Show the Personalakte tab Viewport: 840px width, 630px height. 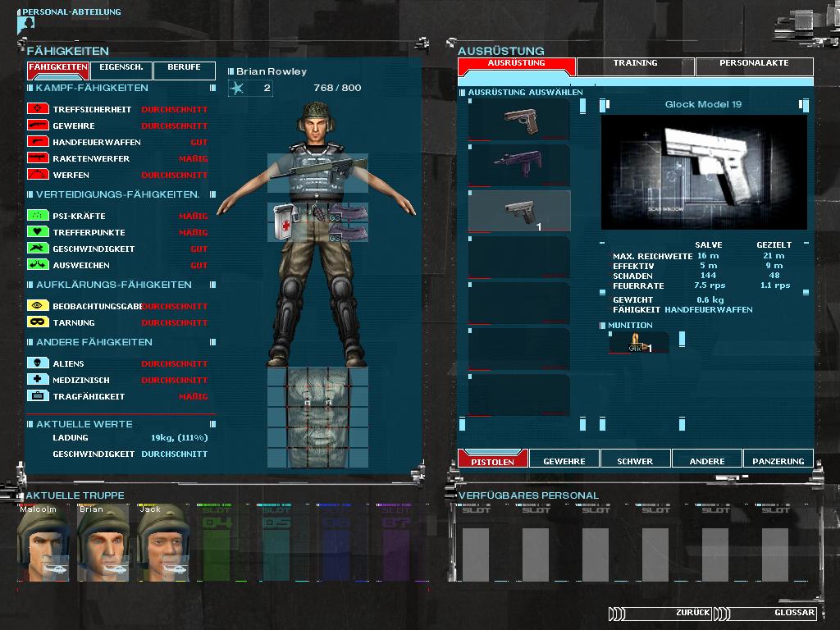(x=754, y=63)
